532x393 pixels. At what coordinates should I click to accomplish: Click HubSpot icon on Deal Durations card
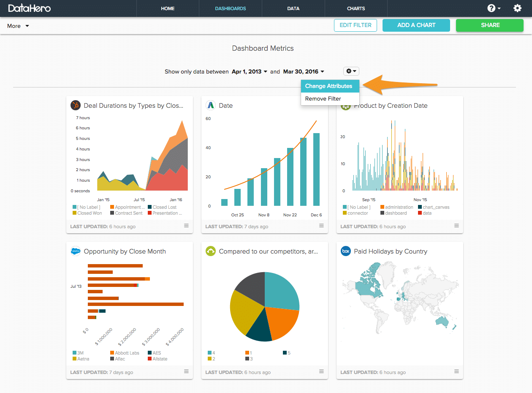tap(76, 105)
